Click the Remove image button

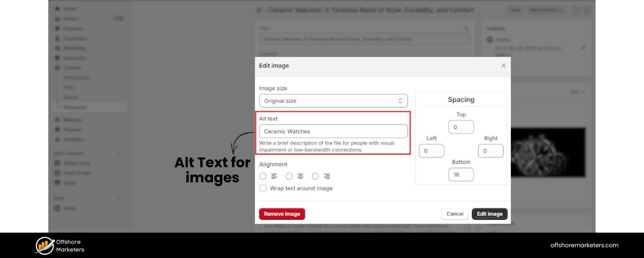(282, 214)
